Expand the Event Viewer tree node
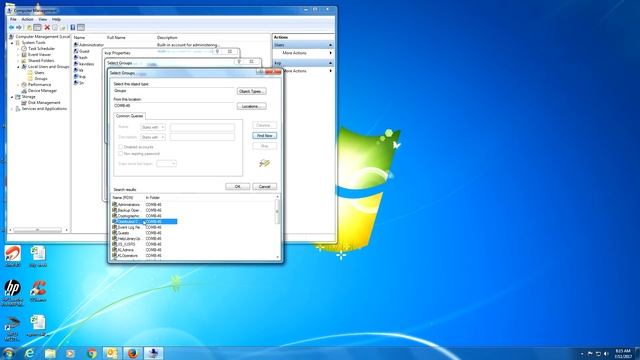The width and height of the screenshot is (640, 360). (x=18, y=55)
